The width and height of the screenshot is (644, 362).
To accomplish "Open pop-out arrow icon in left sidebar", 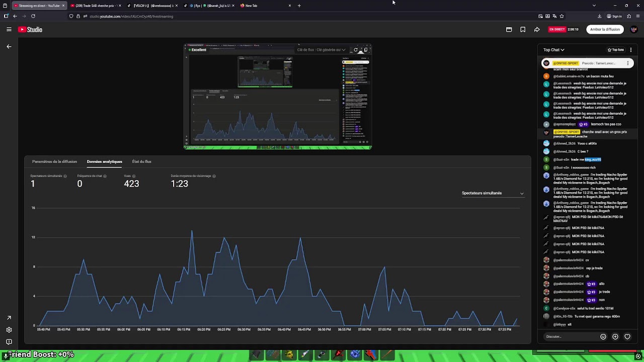I will click(x=9, y=318).
